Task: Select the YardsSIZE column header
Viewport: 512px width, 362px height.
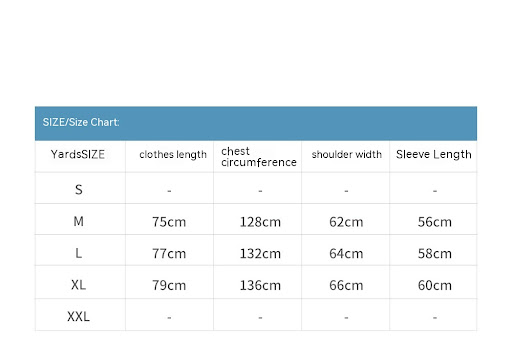Action: point(78,154)
